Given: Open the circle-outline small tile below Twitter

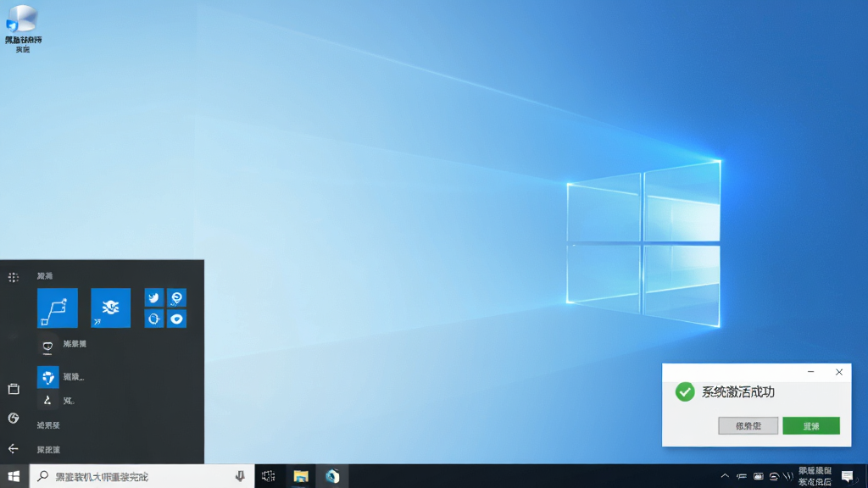Looking at the screenshot, I should click(x=154, y=319).
